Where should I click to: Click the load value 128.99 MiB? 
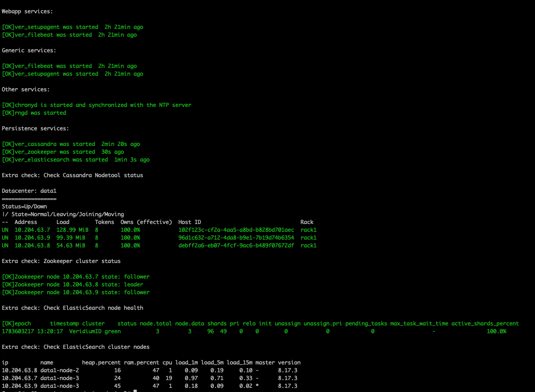[72, 230]
